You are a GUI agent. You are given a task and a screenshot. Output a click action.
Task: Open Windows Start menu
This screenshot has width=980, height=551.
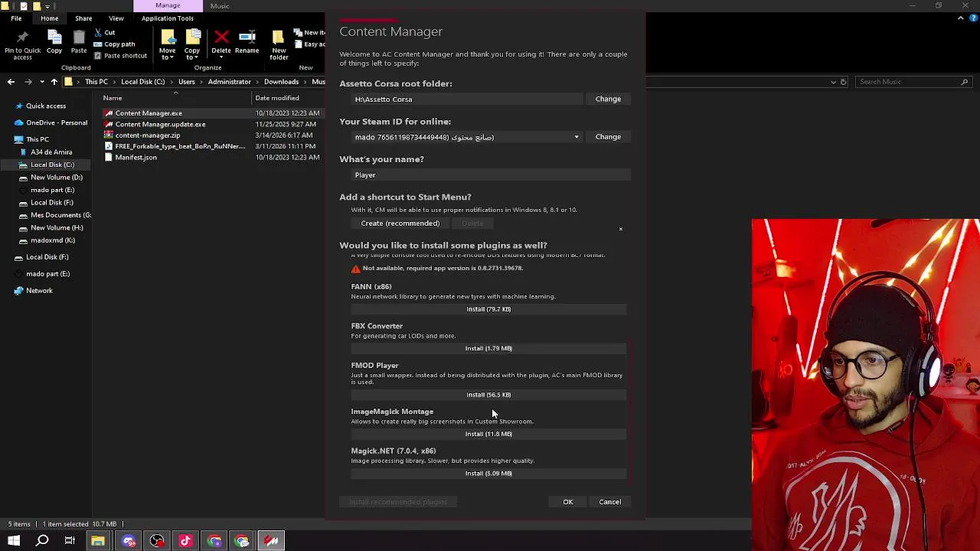14,541
